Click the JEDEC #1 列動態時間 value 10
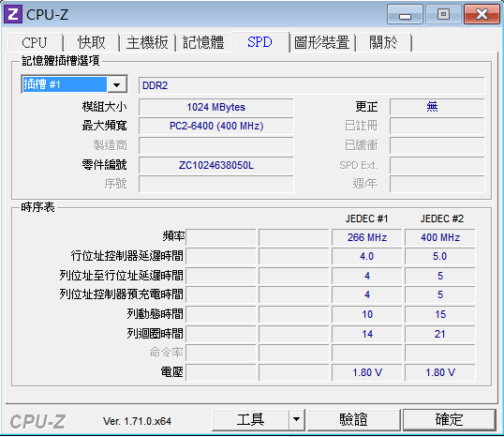 coord(366,314)
